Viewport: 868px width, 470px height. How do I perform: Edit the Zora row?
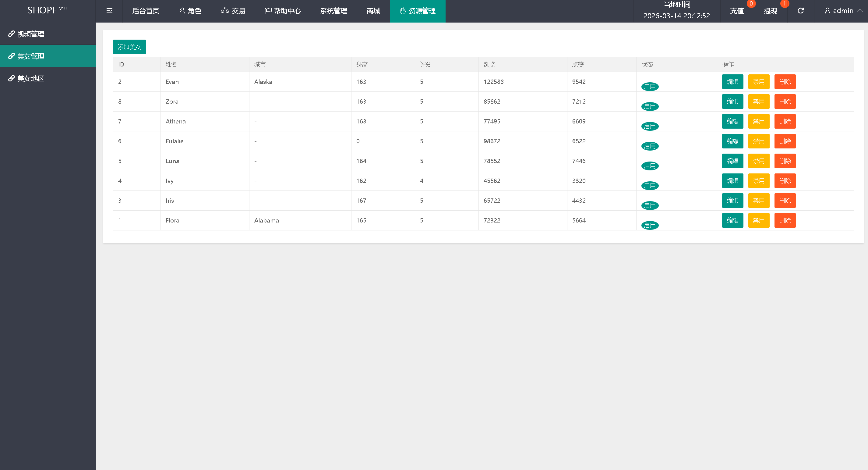[732, 101]
